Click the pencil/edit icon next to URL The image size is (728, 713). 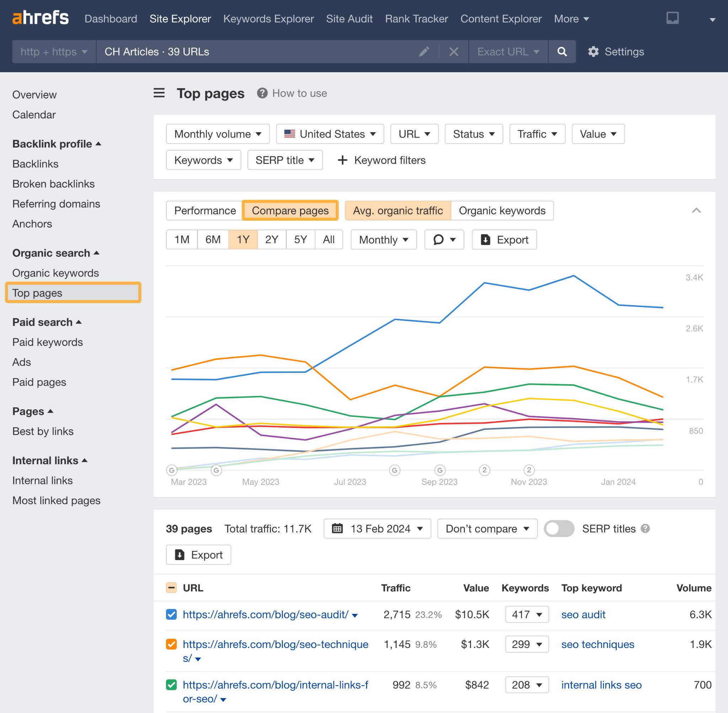tap(426, 52)
